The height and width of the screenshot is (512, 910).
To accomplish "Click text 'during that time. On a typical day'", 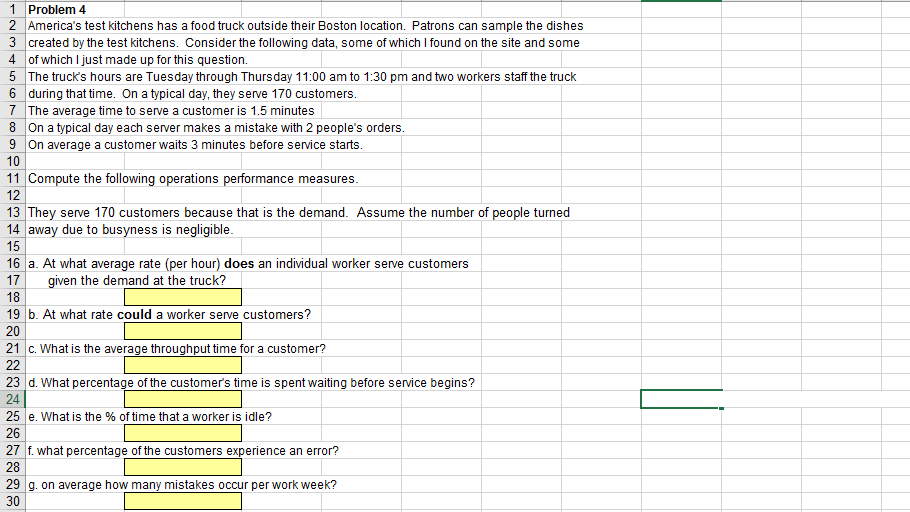I will click(118, 93).
